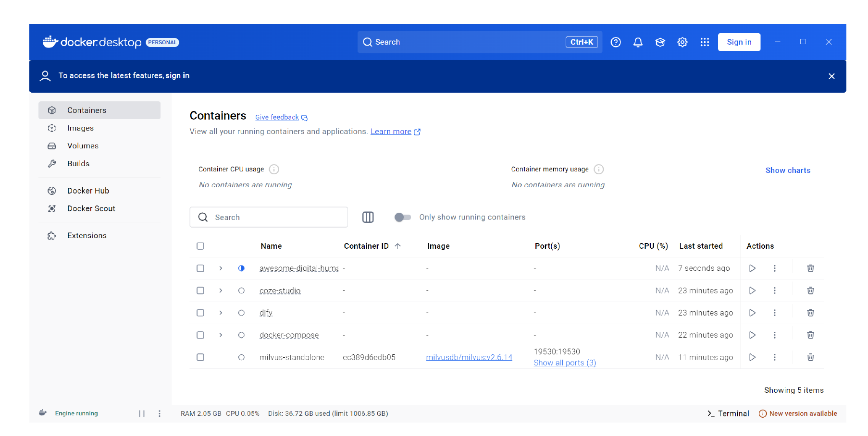The height and width of the screenshot is (436, 868).
Task: Sort by Name column header
Action: coord(271,246)
